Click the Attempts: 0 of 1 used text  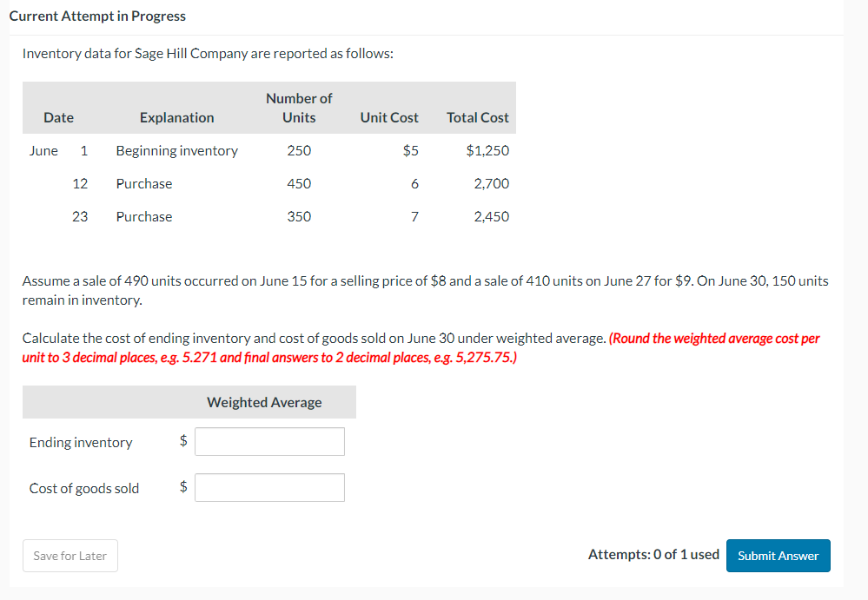tap(653, 555)
